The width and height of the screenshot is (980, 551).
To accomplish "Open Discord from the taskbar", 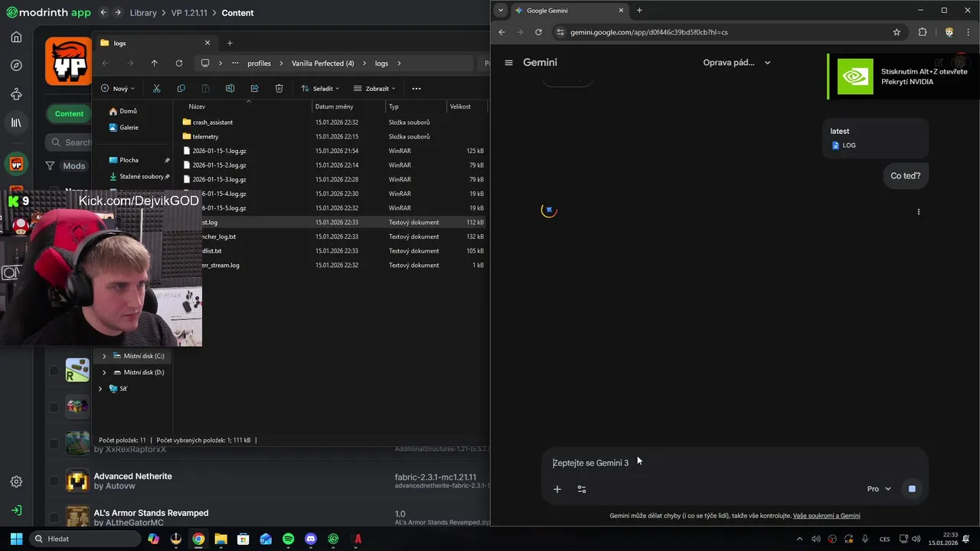I will [310, 539].
